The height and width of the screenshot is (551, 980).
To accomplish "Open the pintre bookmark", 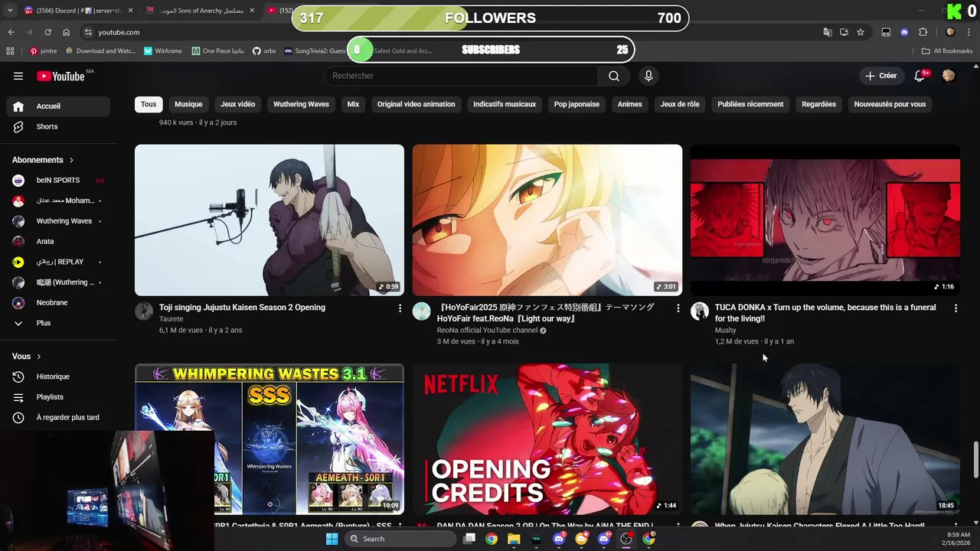I will (x=43, y=51).
